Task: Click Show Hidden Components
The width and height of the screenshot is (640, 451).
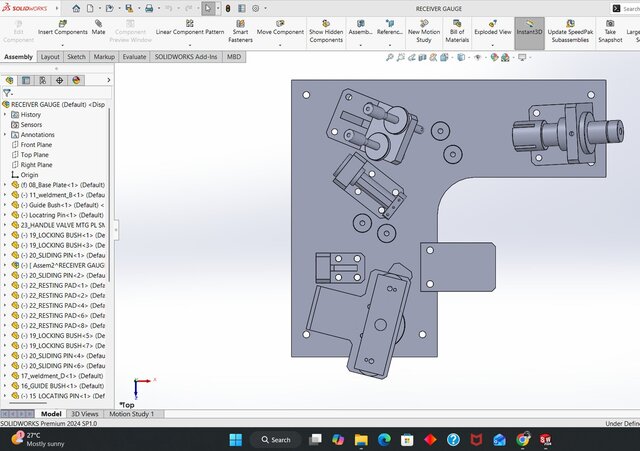Action: (326, 31)
